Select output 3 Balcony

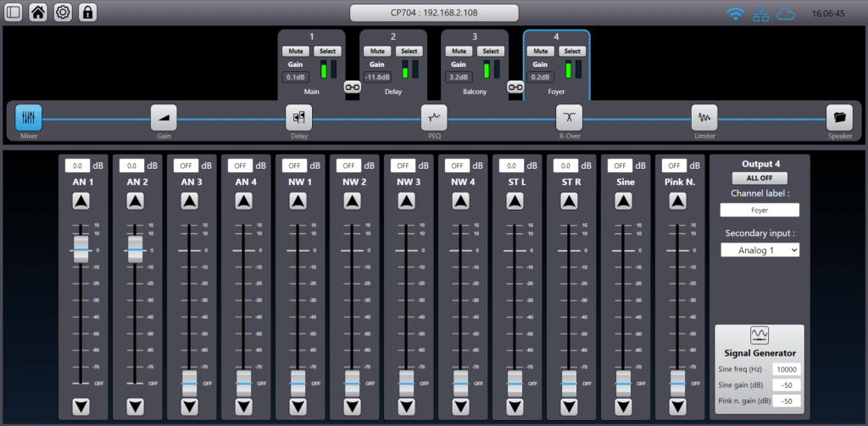coord(491,51)
